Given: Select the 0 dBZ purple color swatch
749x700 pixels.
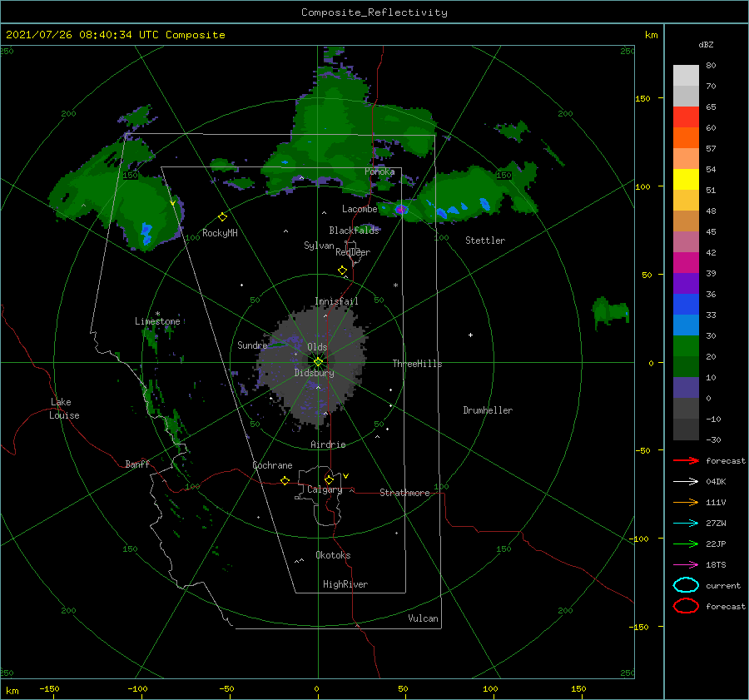Looking at the screenshot, I should (x=686, y=388).
